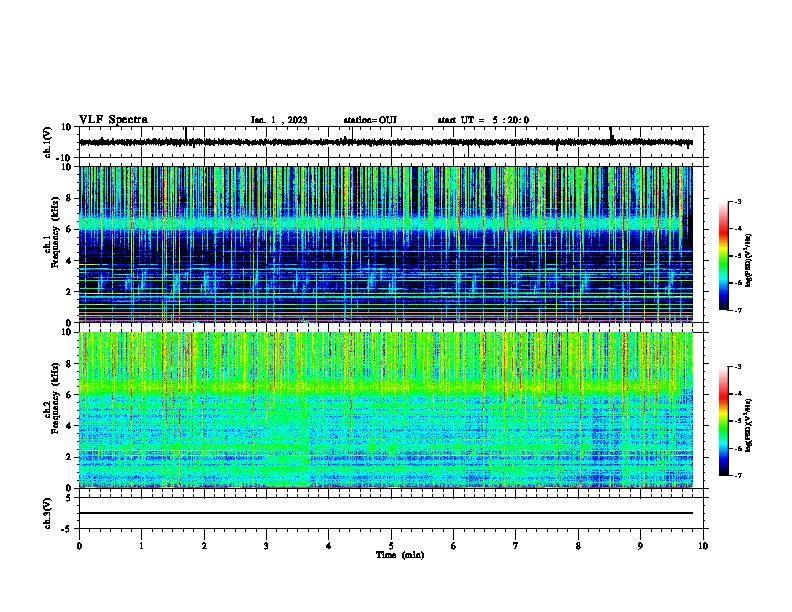Click the "Time (min)" axis title

pyautogui.click(x=400, y=555)
